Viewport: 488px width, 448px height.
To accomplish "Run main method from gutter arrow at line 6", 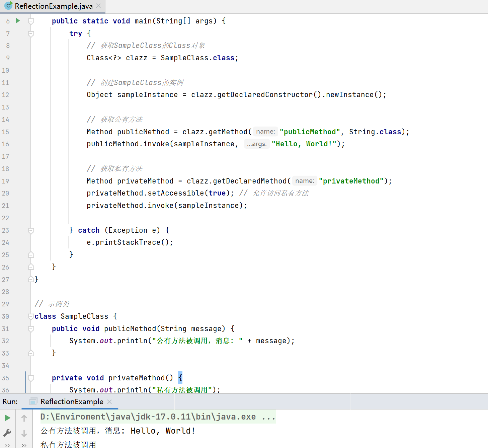I will [x=18, y=21].
